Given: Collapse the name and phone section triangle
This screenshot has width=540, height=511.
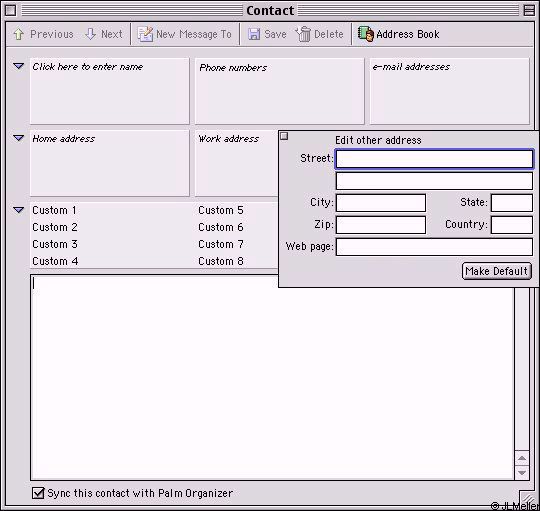Looking at the screenshot, I should pos(19,65).
